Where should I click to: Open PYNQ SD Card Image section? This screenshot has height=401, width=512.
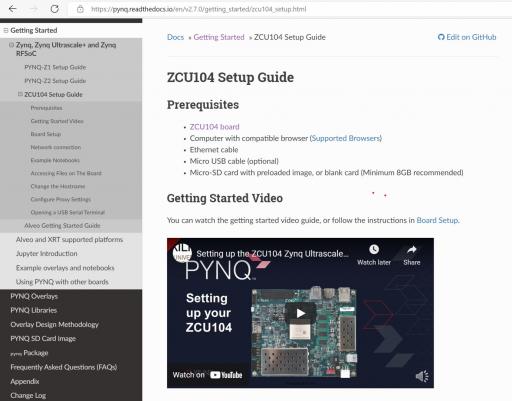(x=43, y=339)
